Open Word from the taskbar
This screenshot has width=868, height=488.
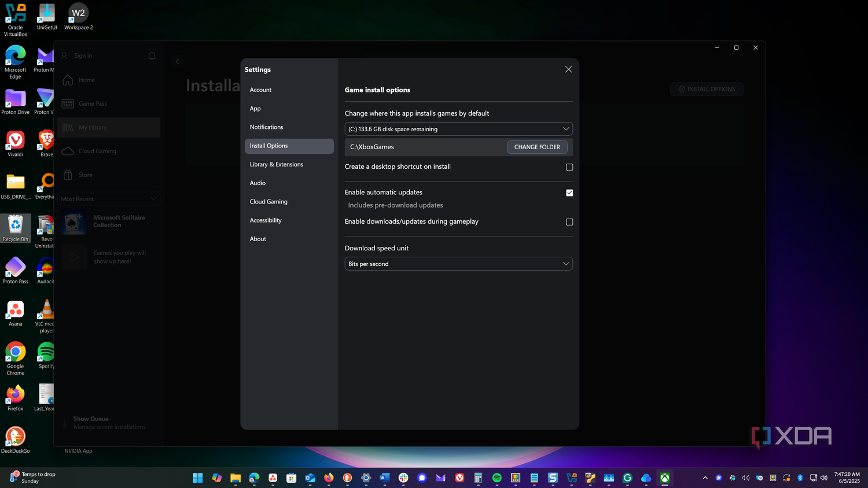[385, 478]
